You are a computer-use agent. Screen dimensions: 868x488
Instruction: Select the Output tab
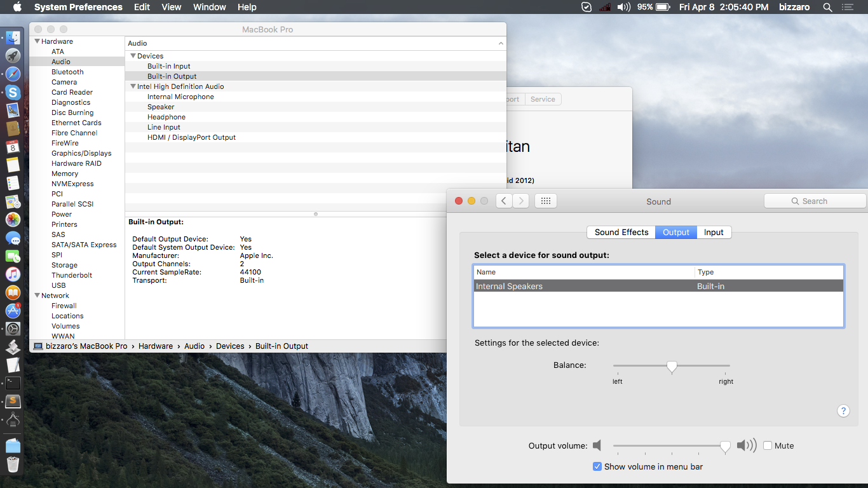click(676, 232)
